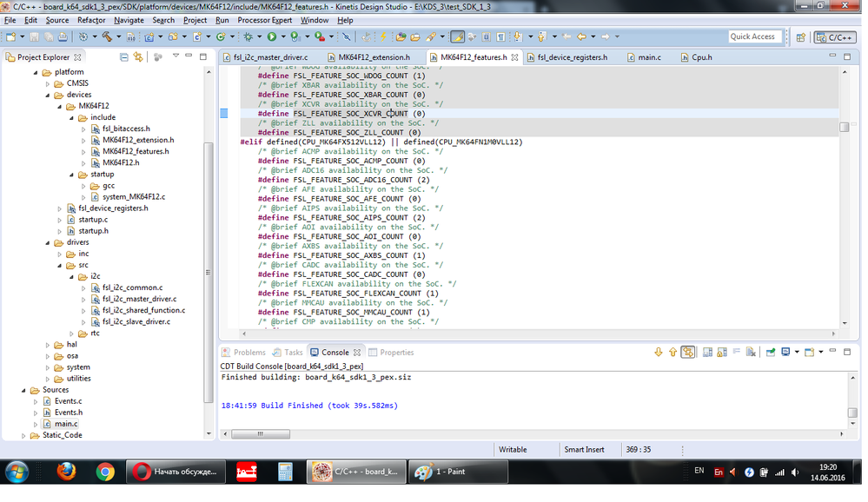
Task: Toggle Console Scroll Lock icon
Action: (722, 352)
